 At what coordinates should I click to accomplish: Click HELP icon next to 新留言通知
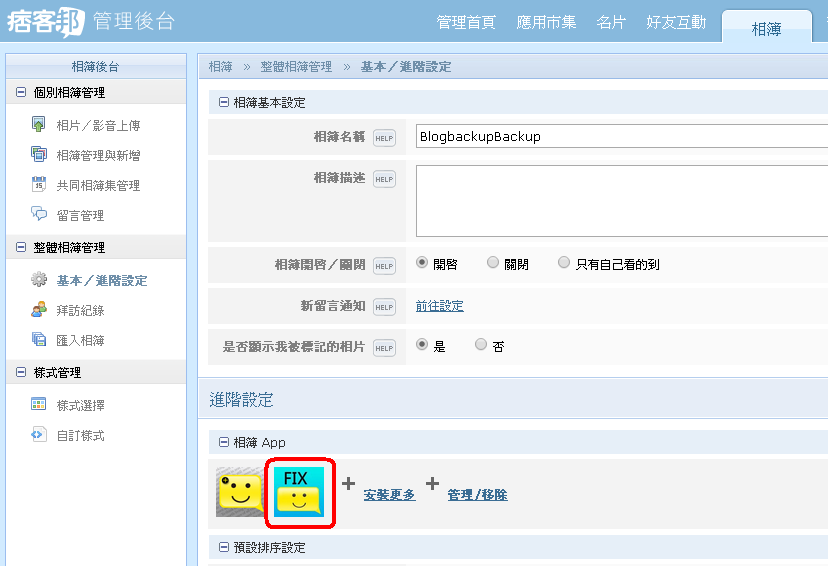click(x=384, y=307)
